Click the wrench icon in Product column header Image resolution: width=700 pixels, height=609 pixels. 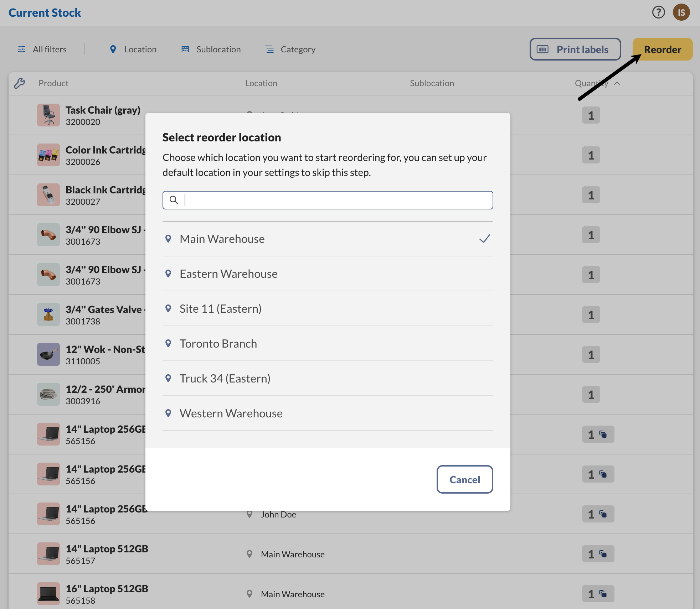pyautogui.click(x=20, y=83)
